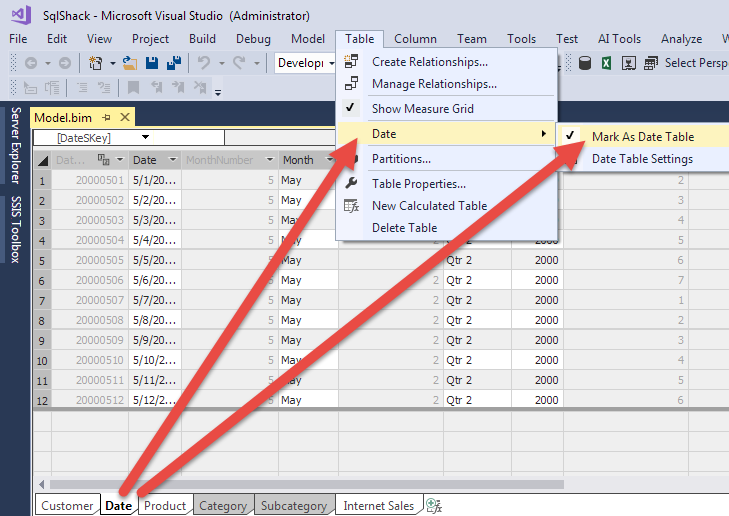The height and width of the screenshot is (516, 729).
Task: Click the Visual Studio logo icon
Action: pyautogui.click(x=21, y=15)
